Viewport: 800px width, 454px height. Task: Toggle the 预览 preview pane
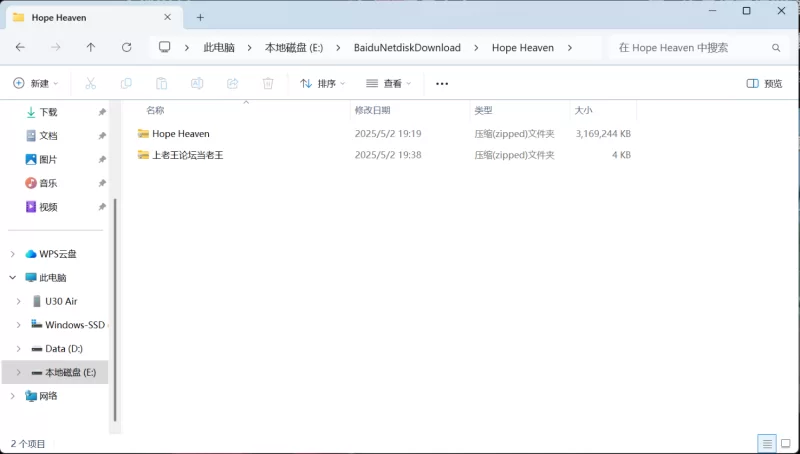(765, 84)
